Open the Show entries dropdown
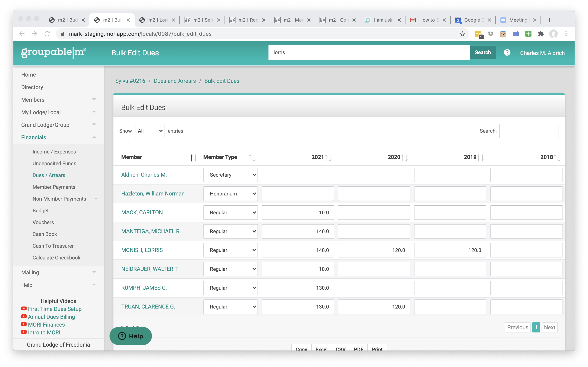This screenshot has width=588, height=367. [x=150, y=131]
